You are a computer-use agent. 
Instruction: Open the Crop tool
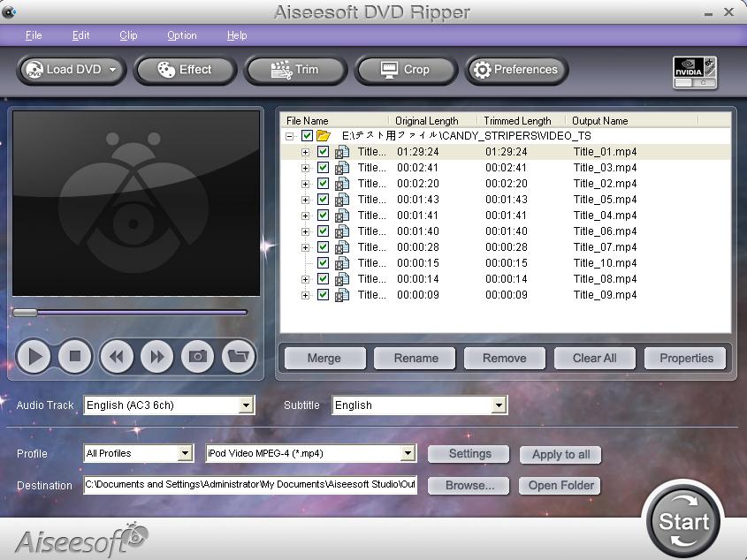[406, 70]
